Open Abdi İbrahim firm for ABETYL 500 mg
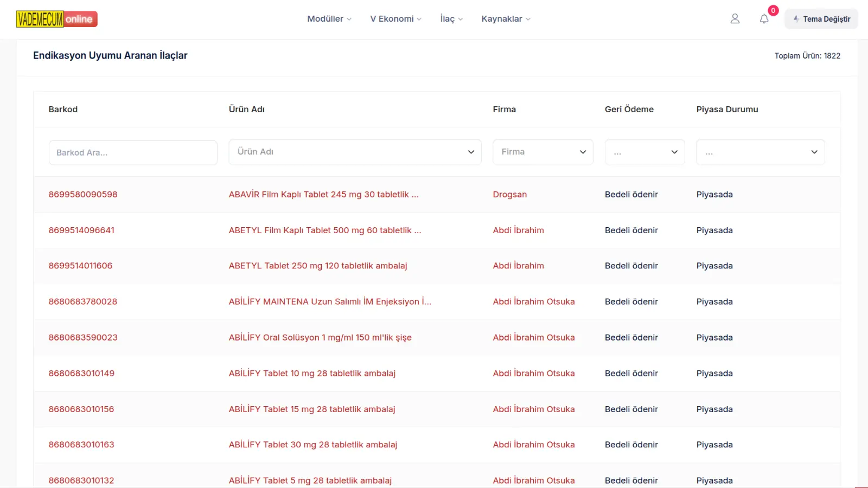Screen dimensions: 868x488 click(519, 230)
